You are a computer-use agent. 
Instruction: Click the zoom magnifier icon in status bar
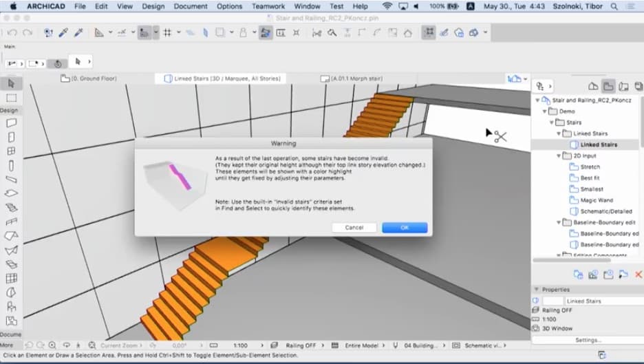[x=52, y=345]
